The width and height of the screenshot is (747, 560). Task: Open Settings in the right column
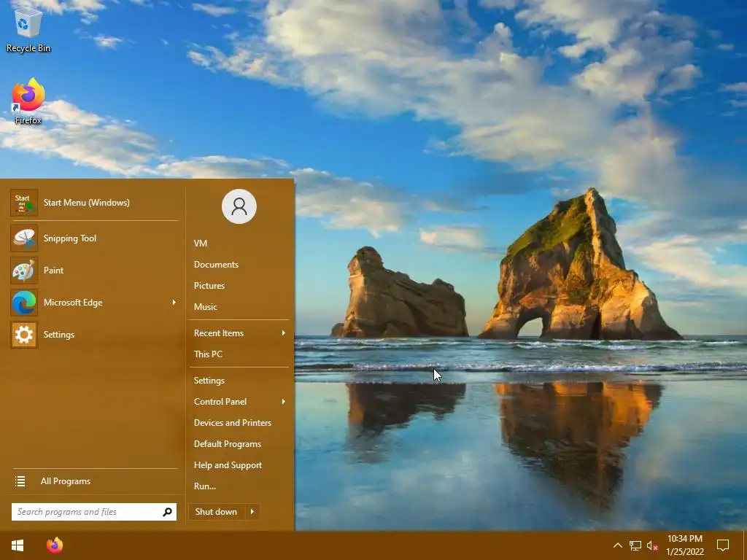tap(209, 381)
